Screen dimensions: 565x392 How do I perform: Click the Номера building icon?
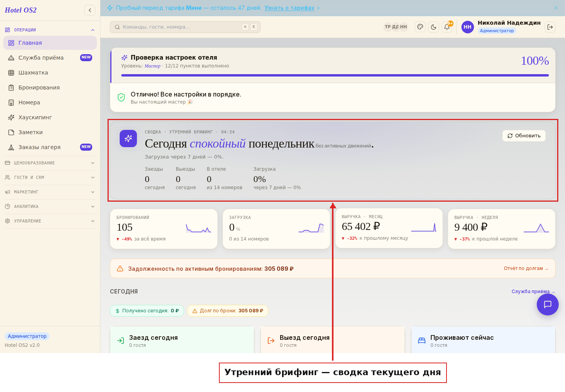(x=11, y=102)
